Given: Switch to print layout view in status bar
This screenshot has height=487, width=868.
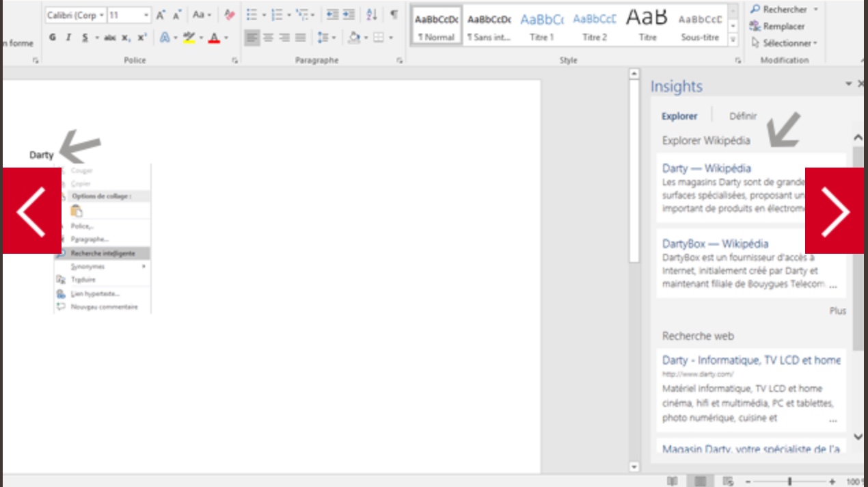Looking at the screenshot, I should (x=700, y=482).
